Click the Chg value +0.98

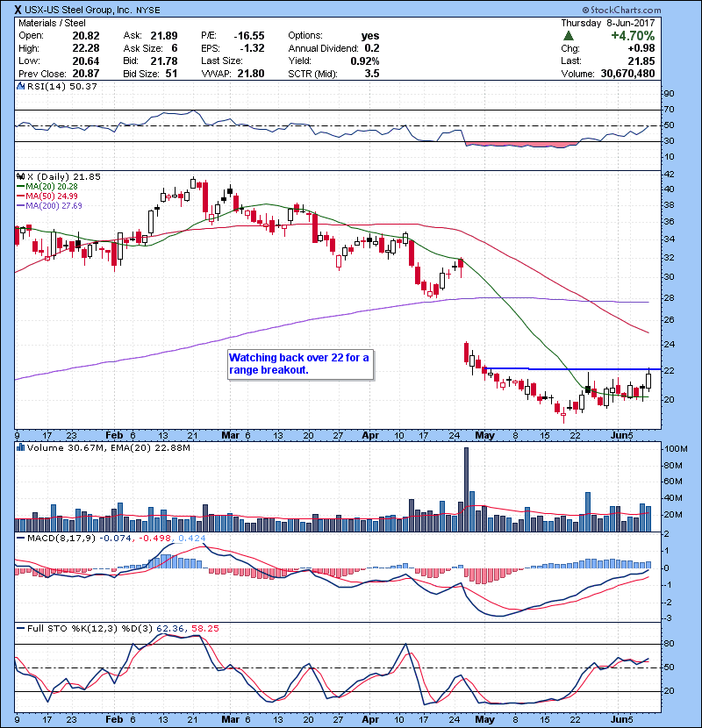[x=641, y=48]
